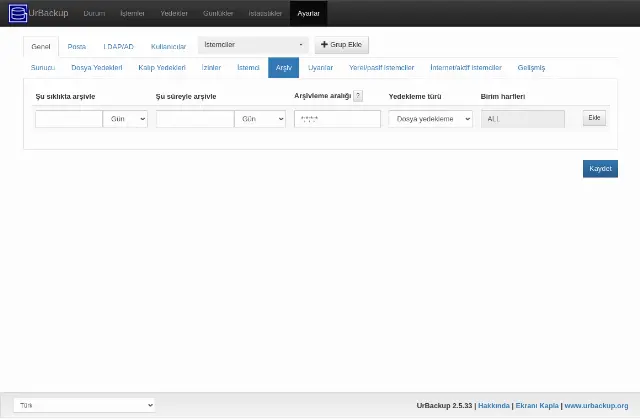Select Ayarlar in top navigation

pos(309,13)
